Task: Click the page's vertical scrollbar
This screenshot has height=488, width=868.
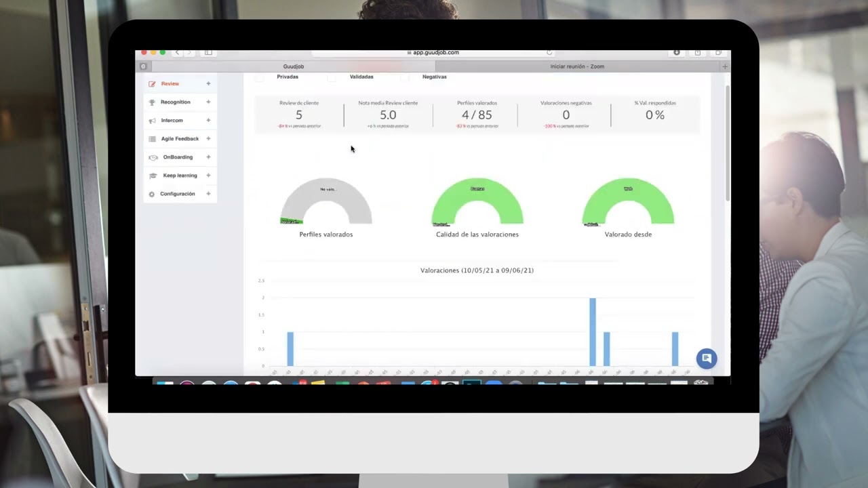Action: click(x=728, y=142)
